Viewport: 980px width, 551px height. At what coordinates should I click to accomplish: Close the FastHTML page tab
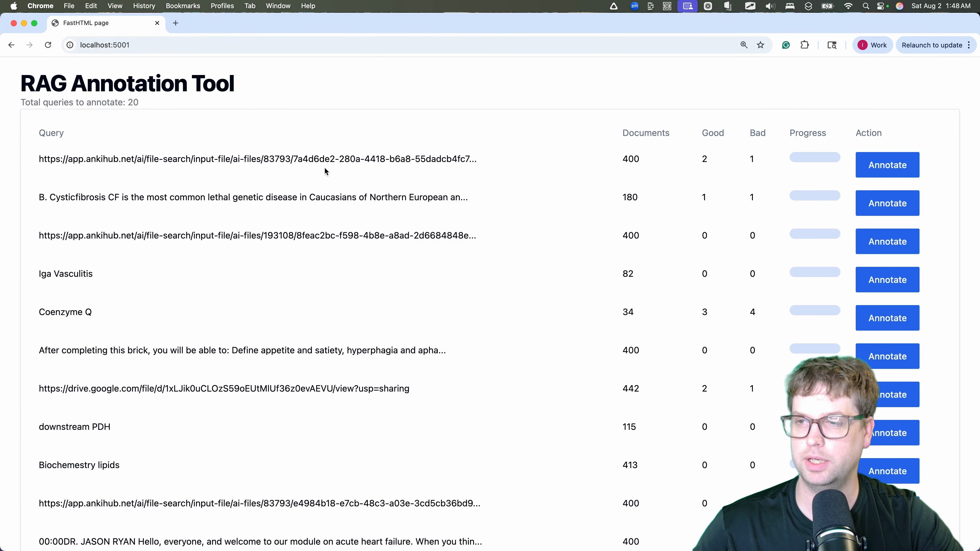(157, 23)
